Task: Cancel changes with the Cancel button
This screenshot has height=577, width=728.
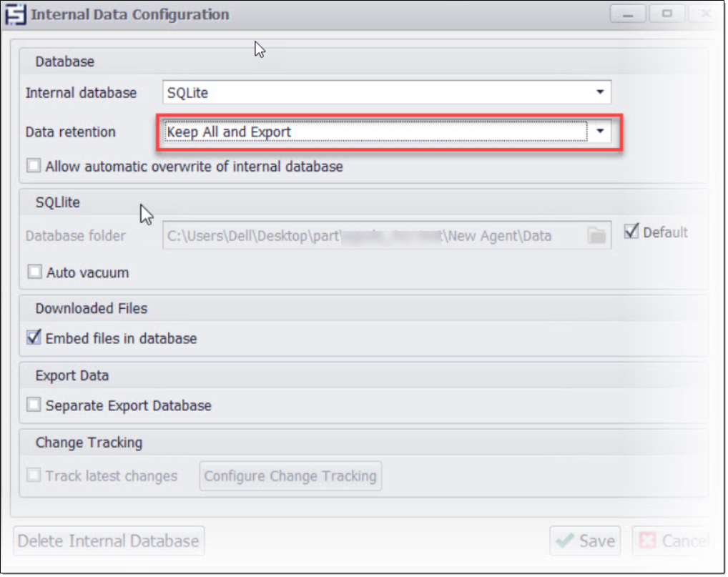Action: 671,541
